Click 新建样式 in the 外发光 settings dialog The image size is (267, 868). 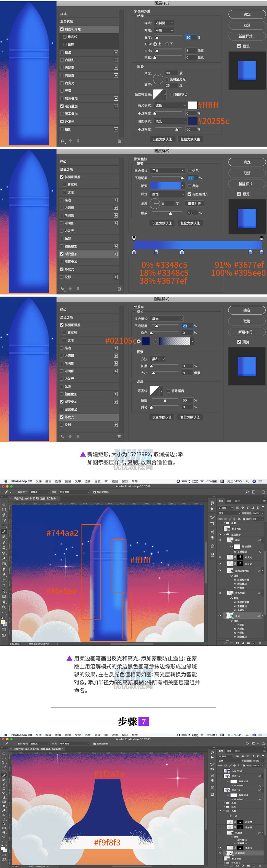pyautogui.click(x=247, y=332)
